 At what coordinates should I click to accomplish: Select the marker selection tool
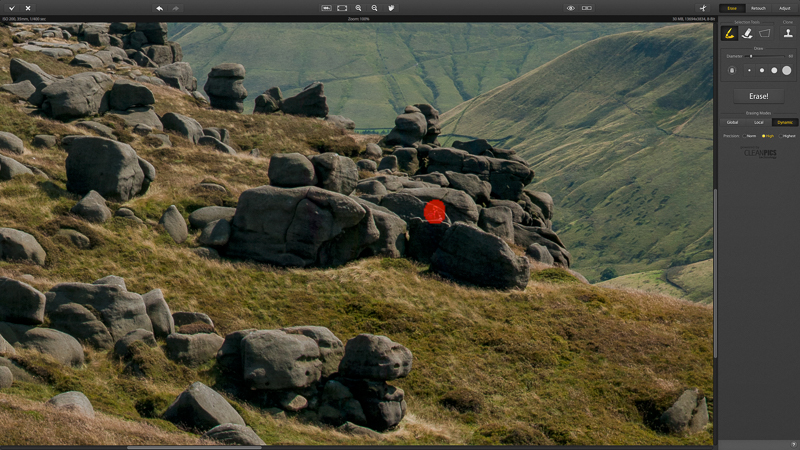tap(729, 33)
